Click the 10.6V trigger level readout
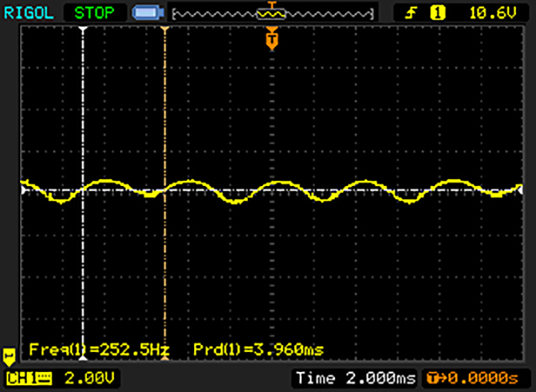Image resolution: width=536 pixels, height=392 pixels. 493,13
